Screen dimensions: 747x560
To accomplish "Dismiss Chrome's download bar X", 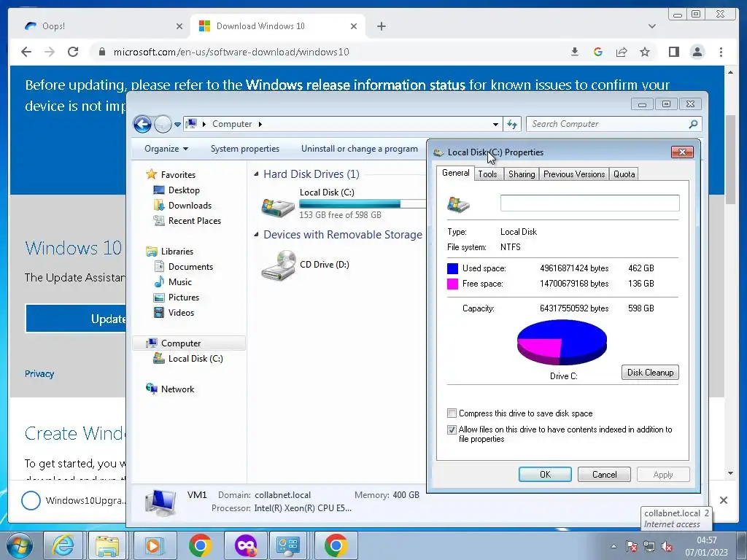I will tap(723, 500).
